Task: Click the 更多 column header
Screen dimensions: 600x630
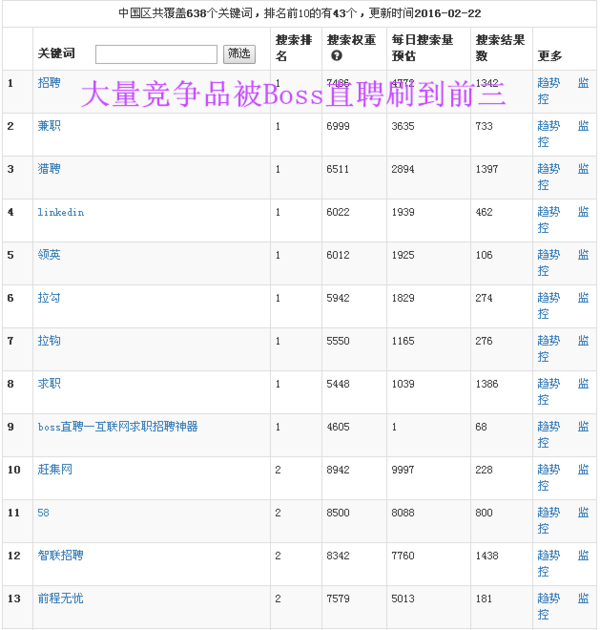Action: click(550, 56)
